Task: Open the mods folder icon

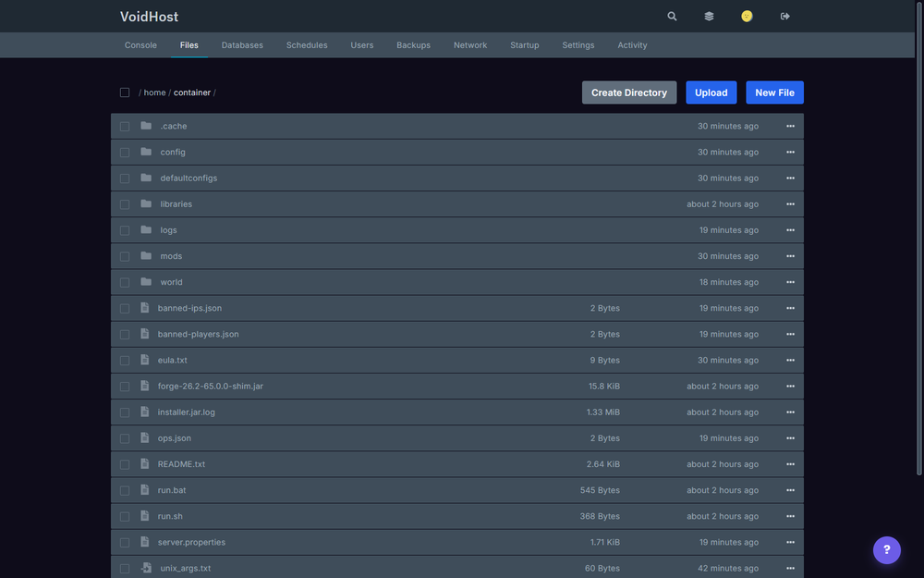Action: pos(146,256)
